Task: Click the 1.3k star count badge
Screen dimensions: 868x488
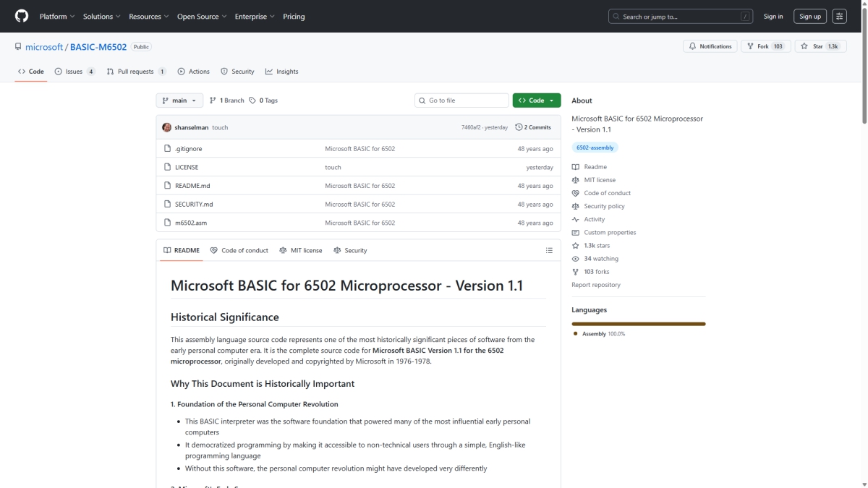Action: 833,46
